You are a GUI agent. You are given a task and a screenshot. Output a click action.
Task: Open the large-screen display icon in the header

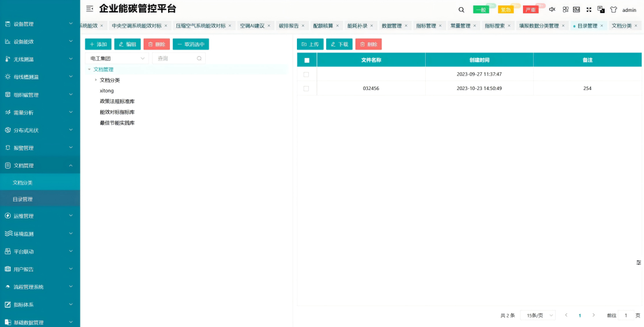[x=576, y=10]
